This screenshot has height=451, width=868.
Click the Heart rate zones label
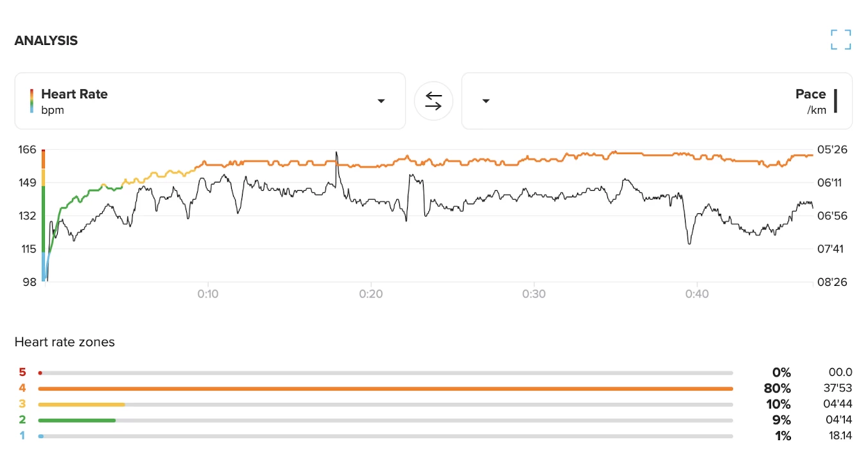point(65,342)
